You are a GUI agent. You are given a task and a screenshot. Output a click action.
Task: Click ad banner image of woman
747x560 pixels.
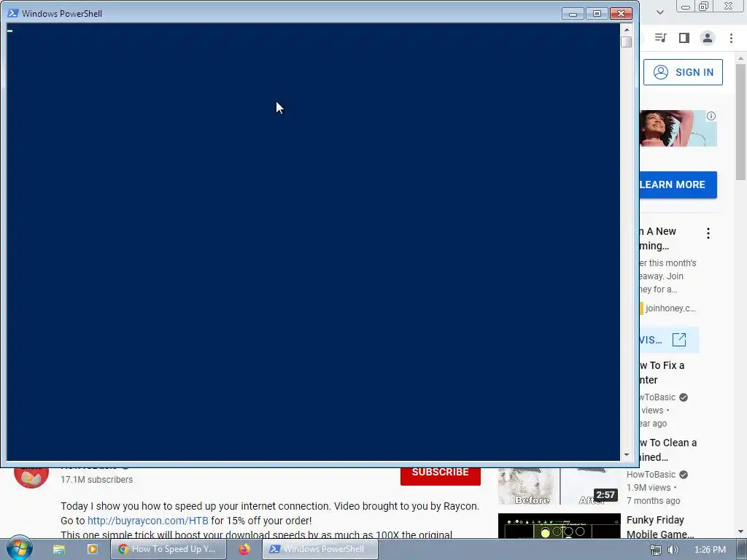[x=678, y=128]
